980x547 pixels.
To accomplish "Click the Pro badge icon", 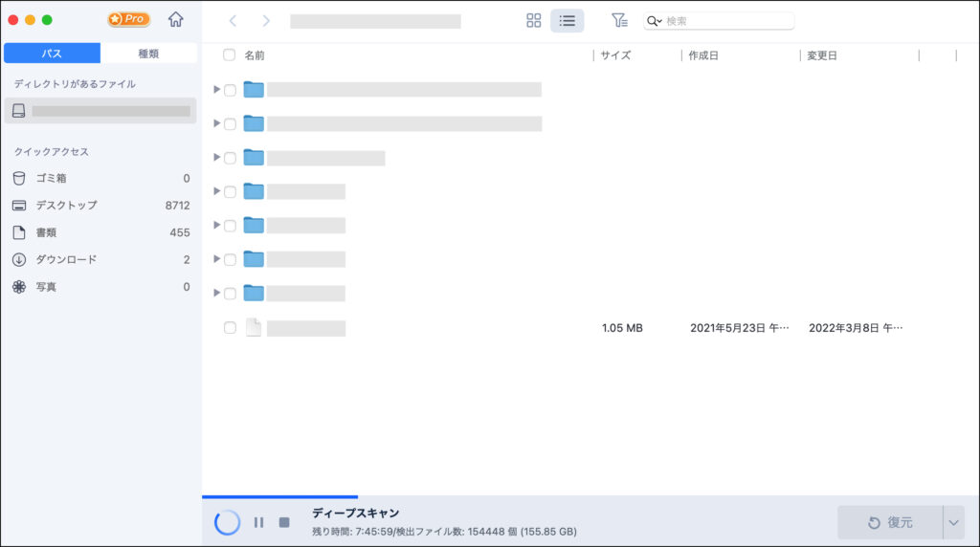I will point(129,19).
